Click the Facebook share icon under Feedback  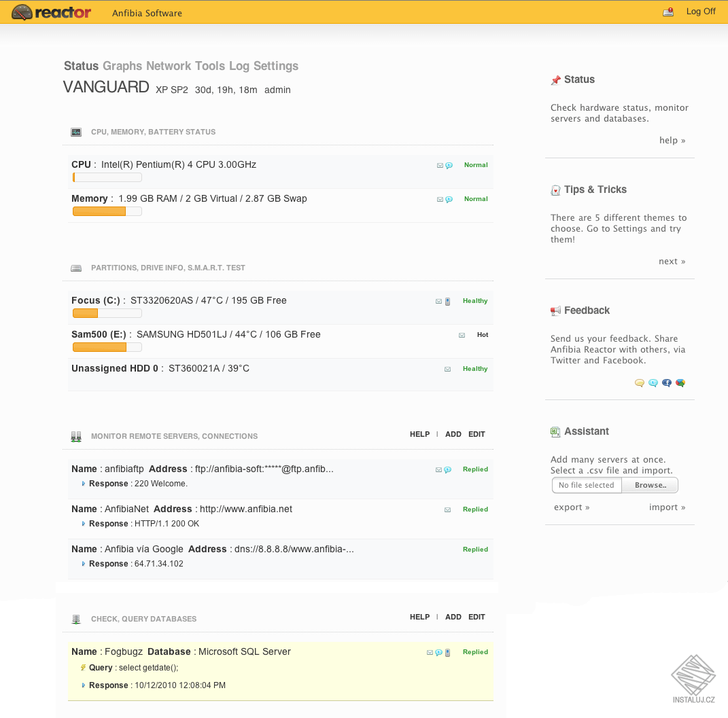coord(667,383)
